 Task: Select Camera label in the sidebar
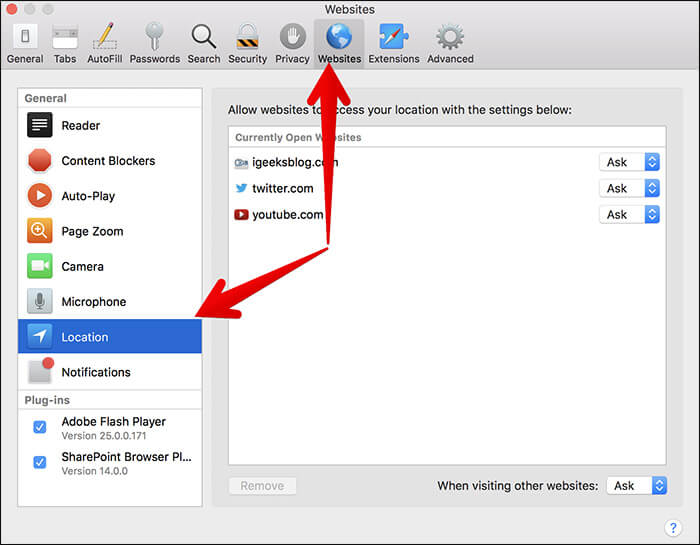click(x=83, y=266)
